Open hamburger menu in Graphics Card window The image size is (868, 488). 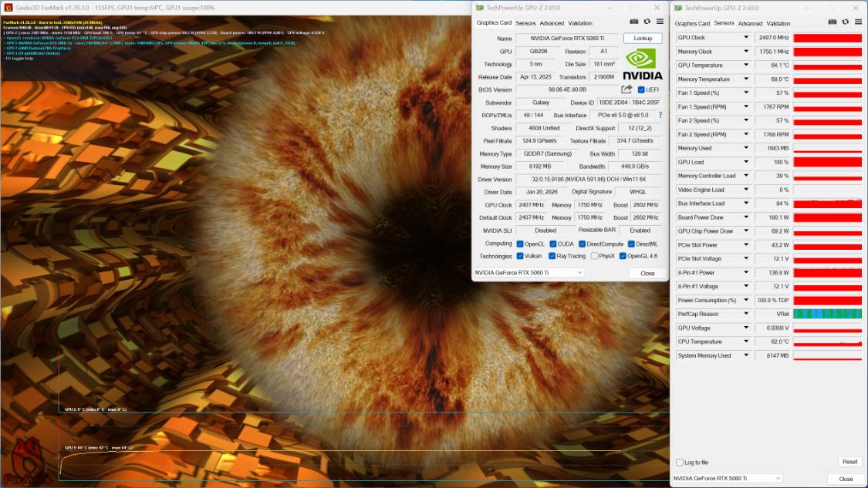[x=660, y=22]
